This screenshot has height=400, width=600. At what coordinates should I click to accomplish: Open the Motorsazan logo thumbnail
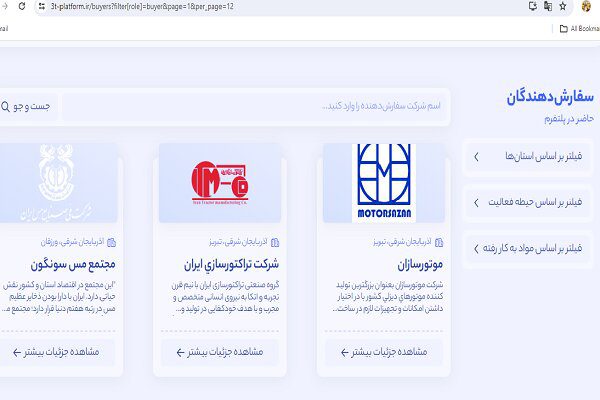(384, 183)
